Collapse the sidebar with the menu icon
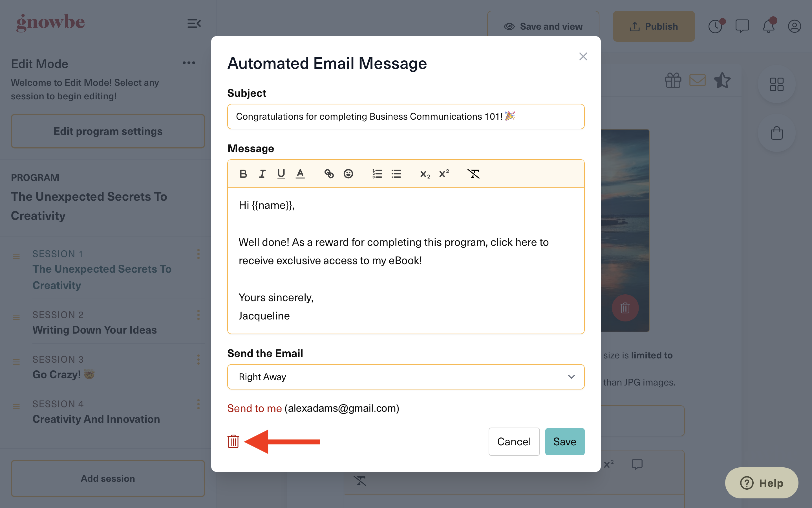The width and height of the screenshot is (812, 508). click(x=194, y=23)
